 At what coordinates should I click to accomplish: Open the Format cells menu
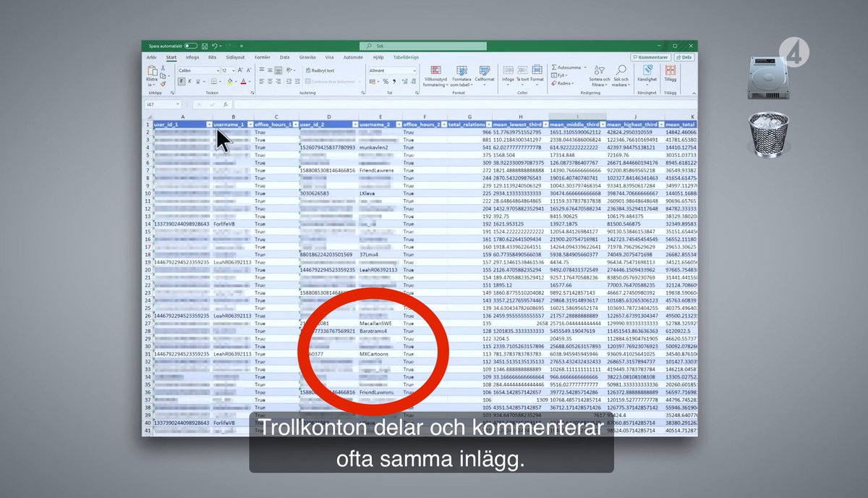(x=537, y=75)
